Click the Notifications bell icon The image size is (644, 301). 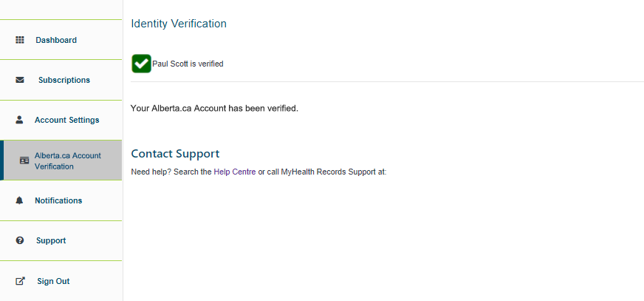[20, 200]
